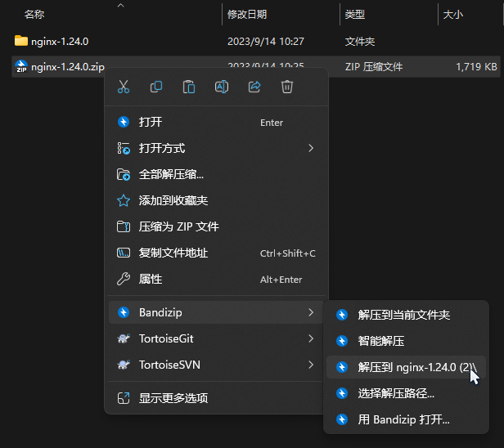The width and height of the screenshot is (504, 448).
Task: Click the Delete trash can icon
Action: click(287, 87)
